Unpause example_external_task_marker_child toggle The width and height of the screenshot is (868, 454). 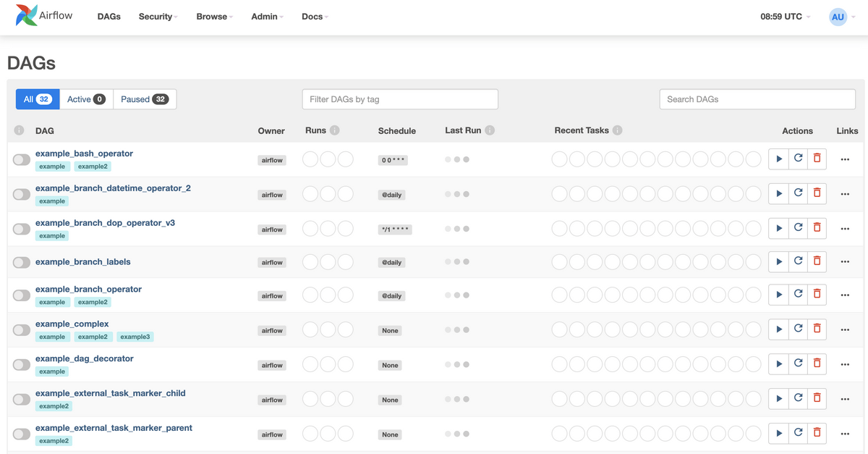pyautogui.click(x=22, y=400)
